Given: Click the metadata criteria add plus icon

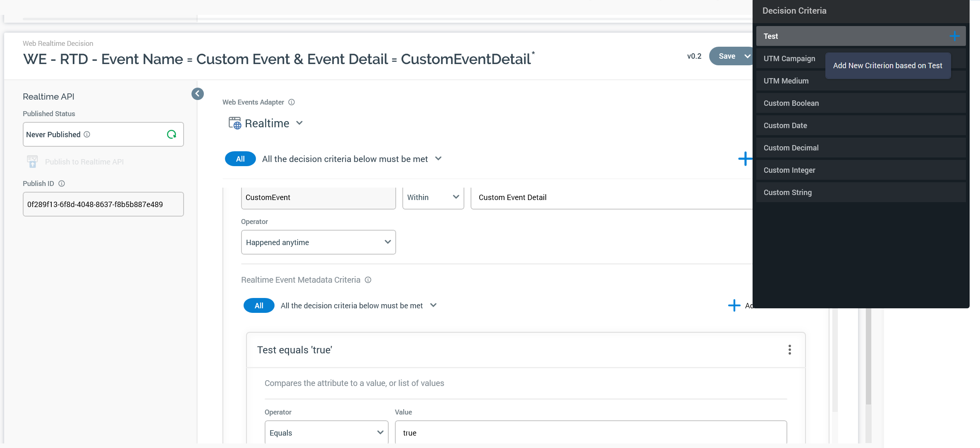Looking at the screenshot, I should click(734, 305).
